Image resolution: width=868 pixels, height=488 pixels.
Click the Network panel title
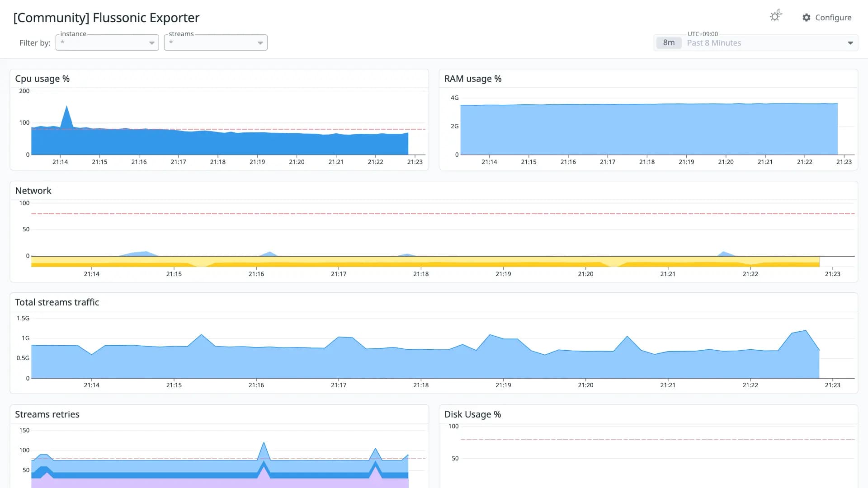(x=33, y=191)
